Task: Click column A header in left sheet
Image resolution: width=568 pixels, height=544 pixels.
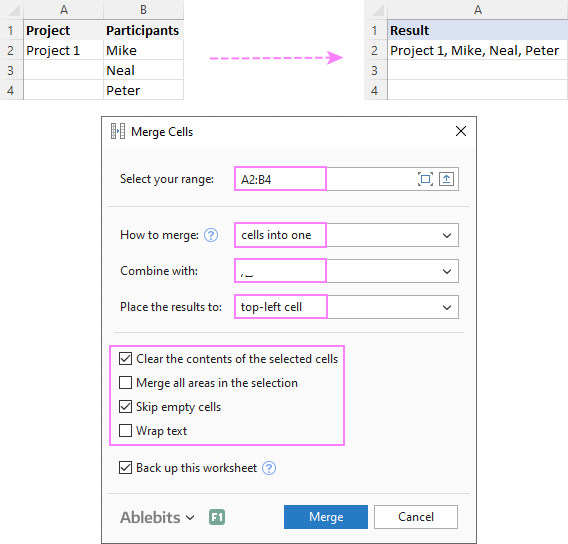Action: (x=64, y=9)
